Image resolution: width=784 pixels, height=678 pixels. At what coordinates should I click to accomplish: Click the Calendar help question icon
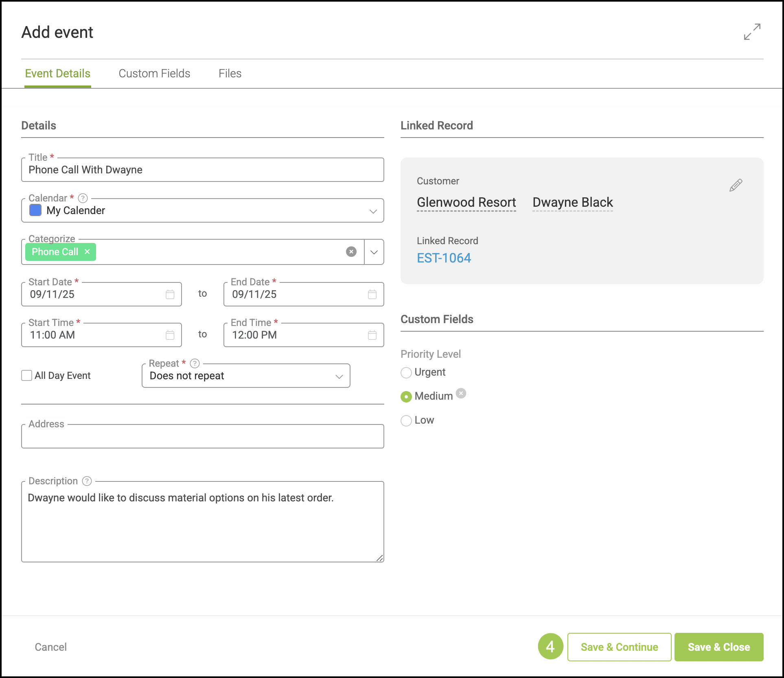pyautogui.click(x=83, y=198)
